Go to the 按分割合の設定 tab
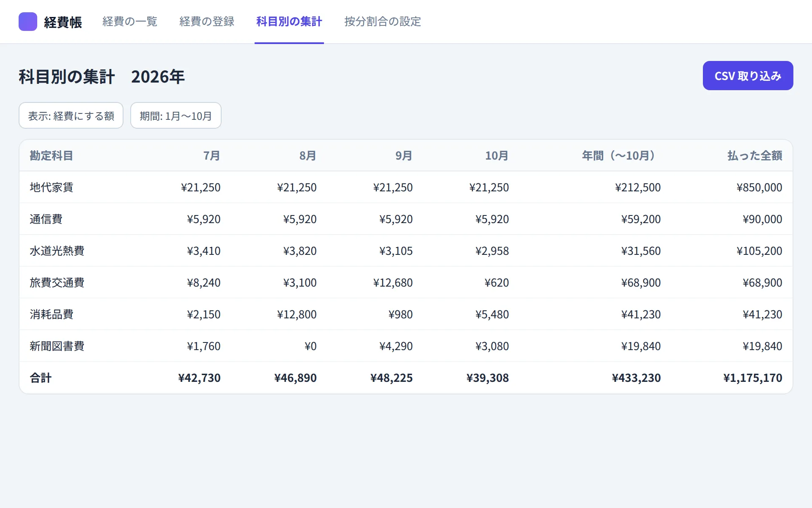The image size is (812, 508). [383, 22]
